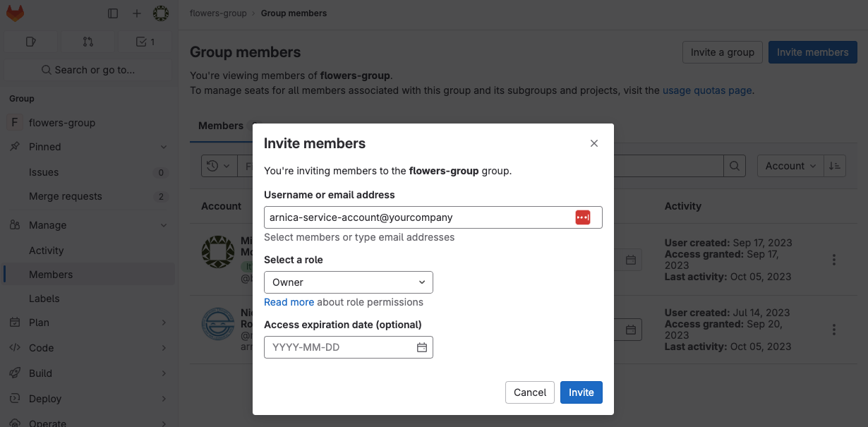The width and height of the screenshot is (868, 427).
Task: Click the GitLab fox logo
Action: point(15,13)
